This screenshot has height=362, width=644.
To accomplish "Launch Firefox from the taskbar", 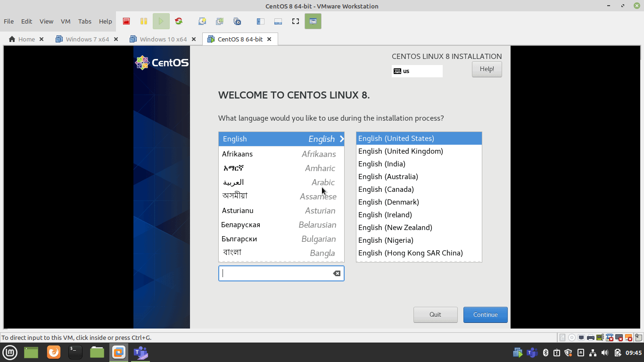I will coord(54,352).
